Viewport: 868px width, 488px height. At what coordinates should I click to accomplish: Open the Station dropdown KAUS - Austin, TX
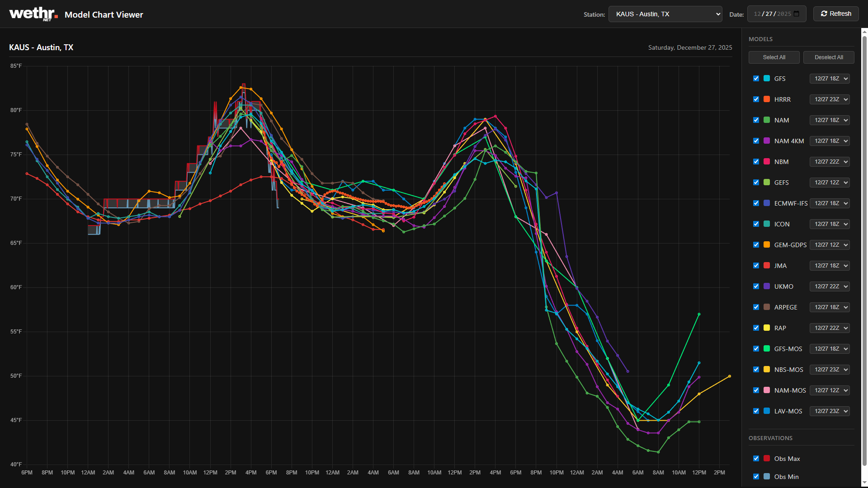click(x=665, y=14)
